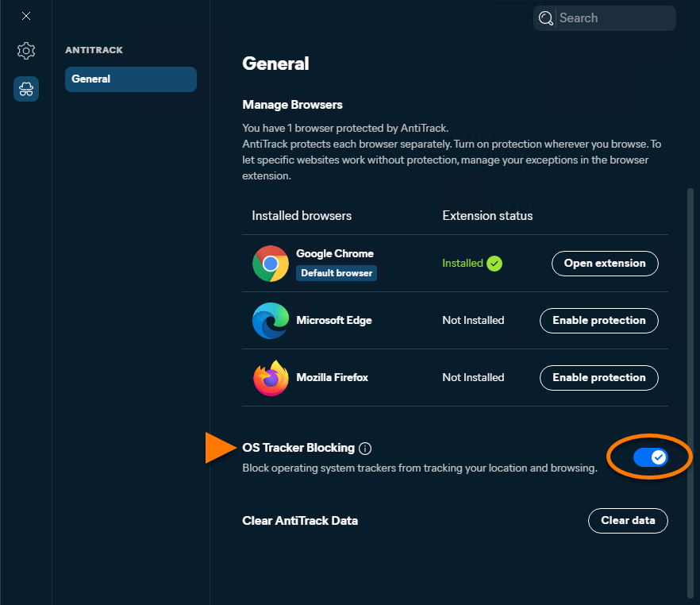
Task: Click the vertical scrollbar on the right
Action: tap(690, 393)
